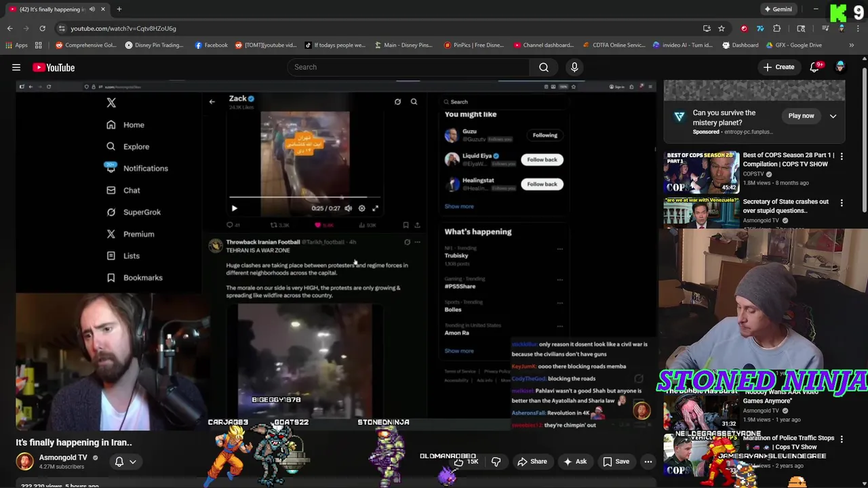Click the X Search field
The image size is (868, 488).
click(505, 102)
